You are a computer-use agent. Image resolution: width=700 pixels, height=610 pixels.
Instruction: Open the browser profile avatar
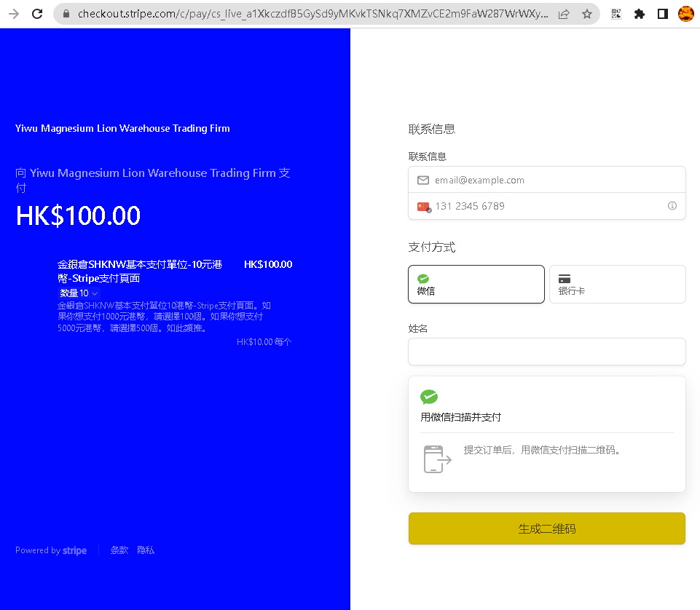click(686, 14)
